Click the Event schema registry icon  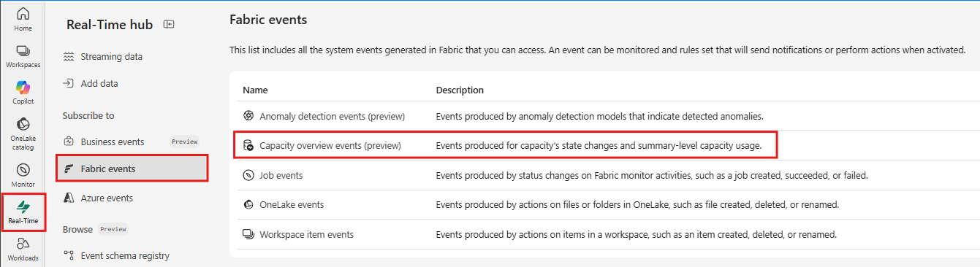coord(69,255)
